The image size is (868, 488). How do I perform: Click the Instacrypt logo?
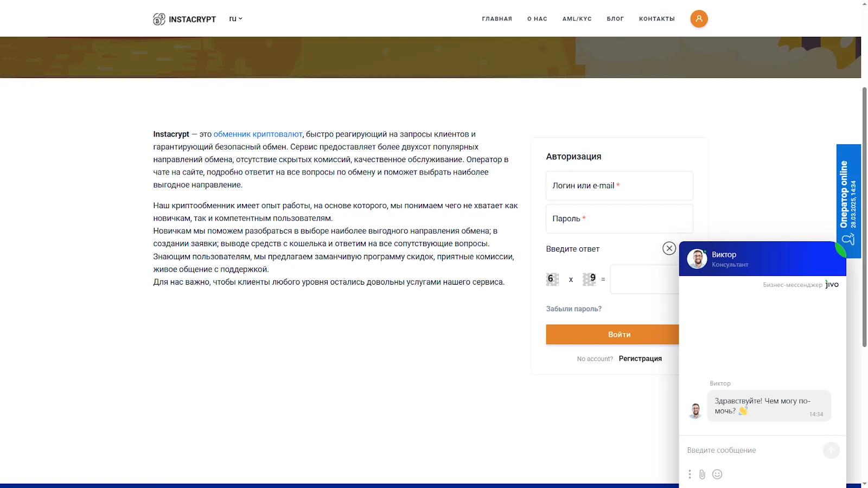point(184,19)
